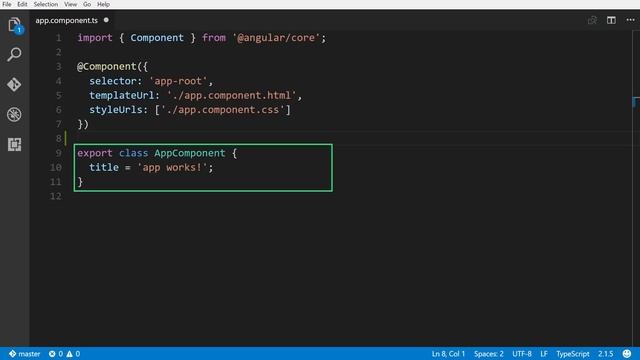Split the editor using the split icon
This screenshot has width=640, height=360.
click(611, 20)
